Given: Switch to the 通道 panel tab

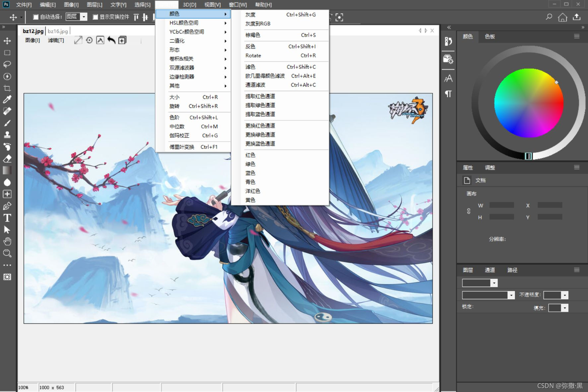Looking at the screenshot, I should [x=490, y=270].
